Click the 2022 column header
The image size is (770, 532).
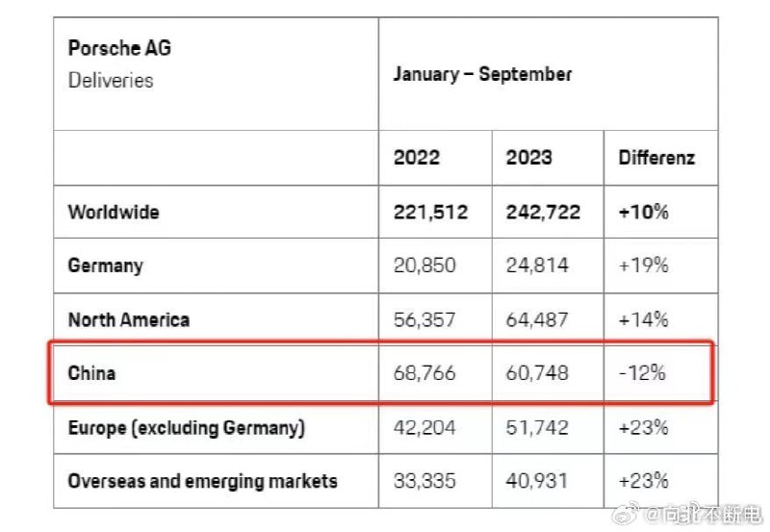[417, 157]
